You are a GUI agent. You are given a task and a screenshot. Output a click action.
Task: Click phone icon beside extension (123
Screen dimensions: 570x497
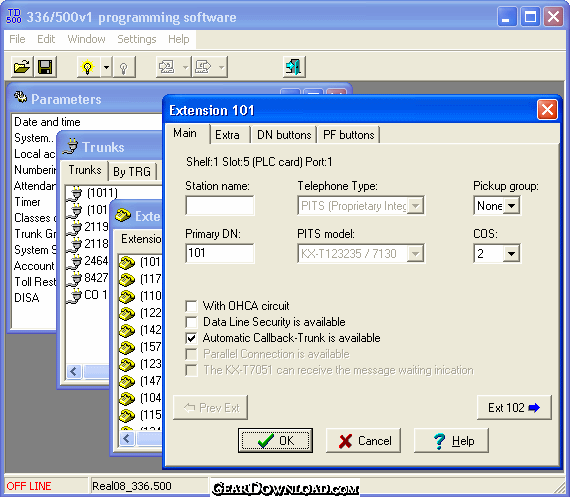coord(127,364)
